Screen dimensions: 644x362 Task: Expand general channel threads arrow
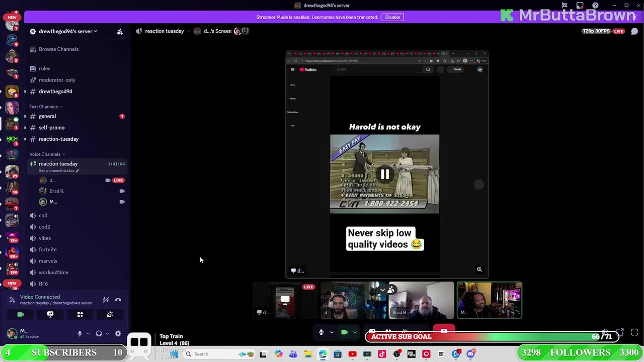click(x=25, y=116)
